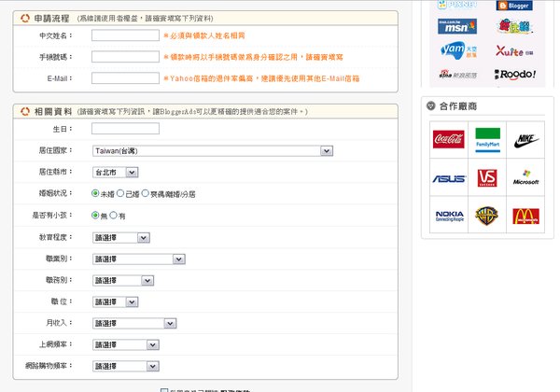Select 無 for 是否有小孩
This screenshot has height=392, width=560.
pyautogui.click(x=95, y=216)
